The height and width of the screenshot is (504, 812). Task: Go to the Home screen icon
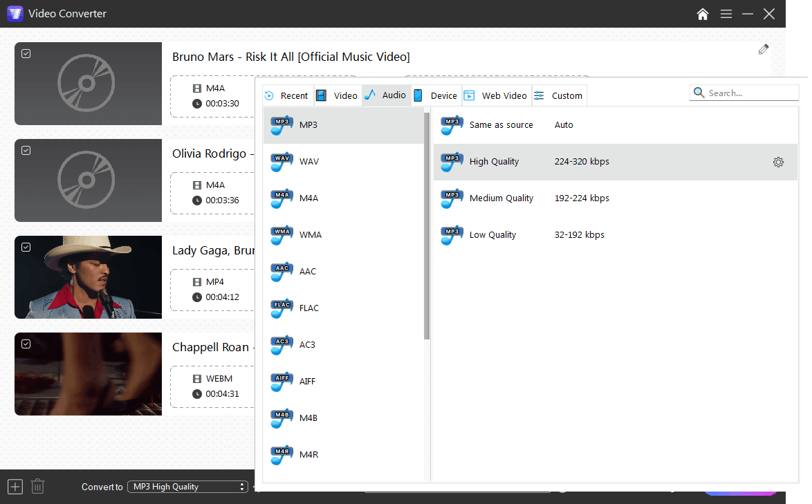point(702,14)
